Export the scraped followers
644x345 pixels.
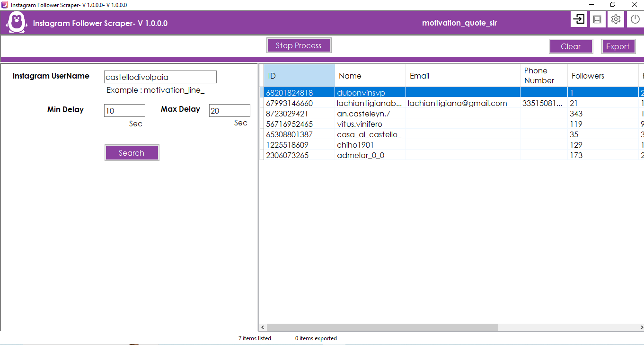[618, 46]
